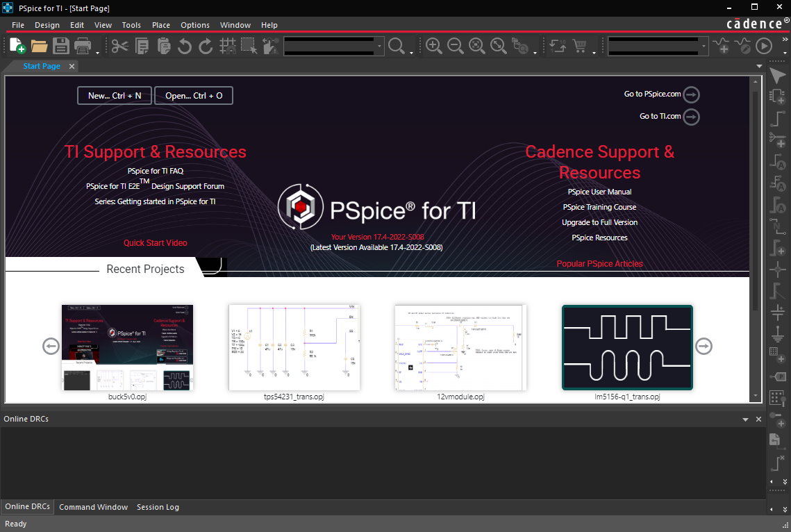Show next recent projects with right arrow
This screenshot has width=791, height=532.
703,346
